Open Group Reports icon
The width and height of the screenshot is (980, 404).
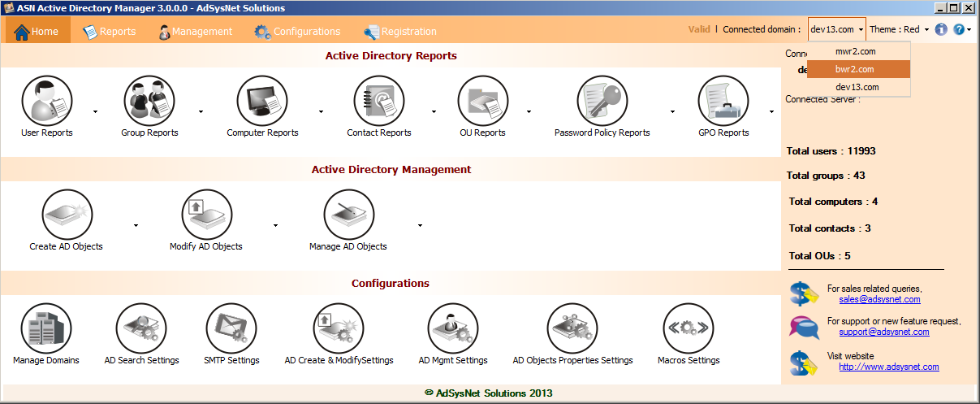tap(149, 101)
